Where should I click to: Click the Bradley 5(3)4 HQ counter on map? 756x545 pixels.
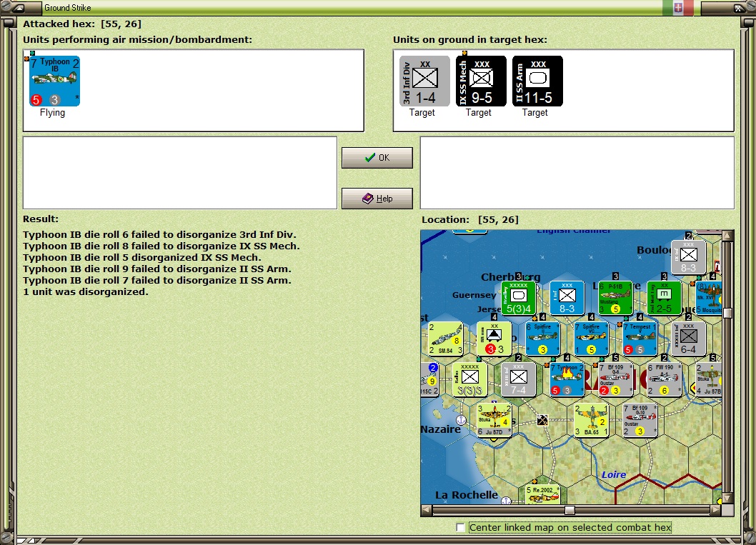[x=518, y=299]
